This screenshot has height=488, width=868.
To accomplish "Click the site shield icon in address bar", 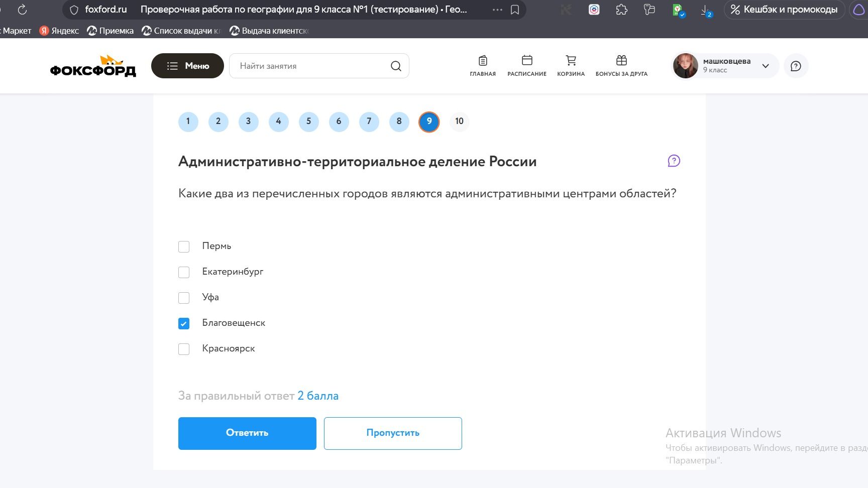I will click(x=74, y=10).
